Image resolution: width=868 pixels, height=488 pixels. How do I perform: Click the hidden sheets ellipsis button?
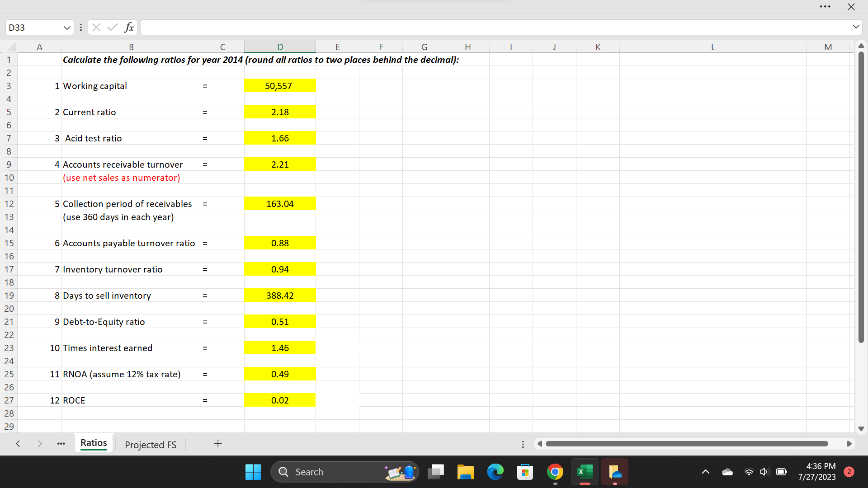click(x=61, y=444)
